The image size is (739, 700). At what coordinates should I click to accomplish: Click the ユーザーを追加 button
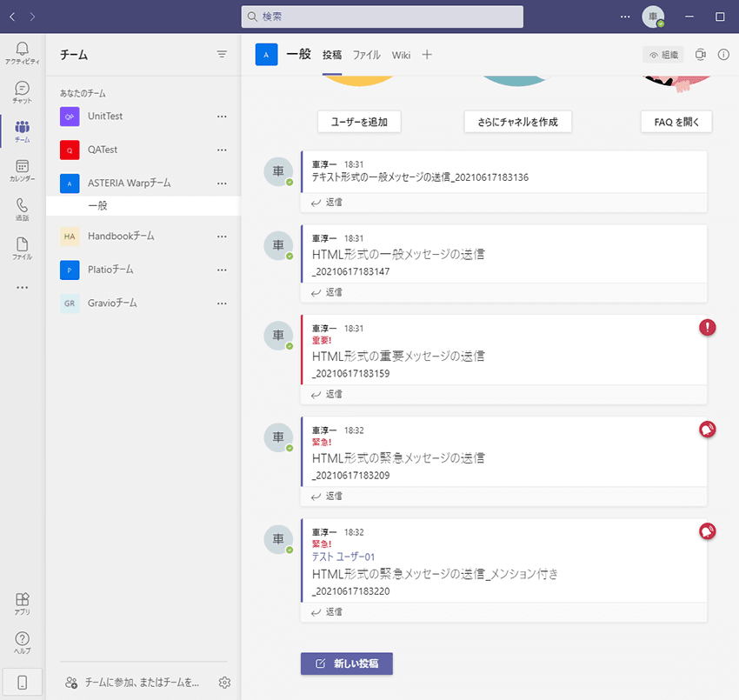tap(359, 122)
